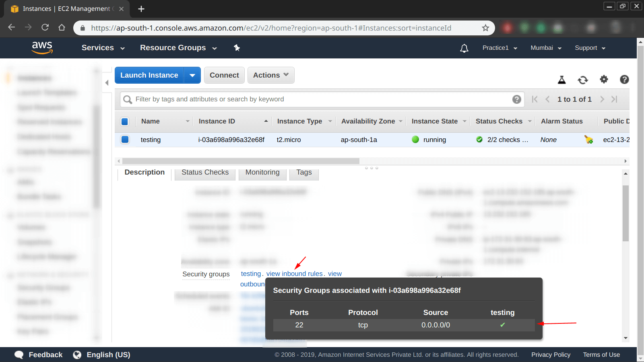This screenshot has width=644, height=362.
Task: Expand the Resource Groups menu
Action: [178, 48]
